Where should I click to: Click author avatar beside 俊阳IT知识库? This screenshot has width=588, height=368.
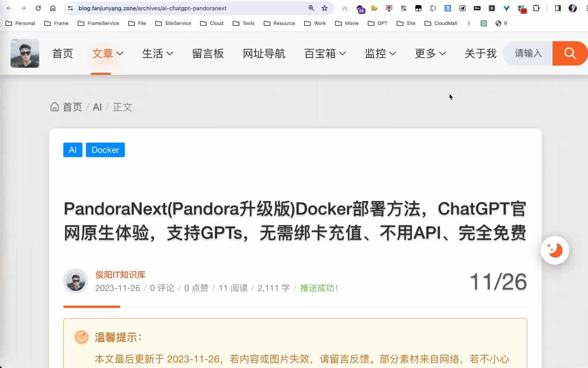pyautogui.click(x=76, y=281)
